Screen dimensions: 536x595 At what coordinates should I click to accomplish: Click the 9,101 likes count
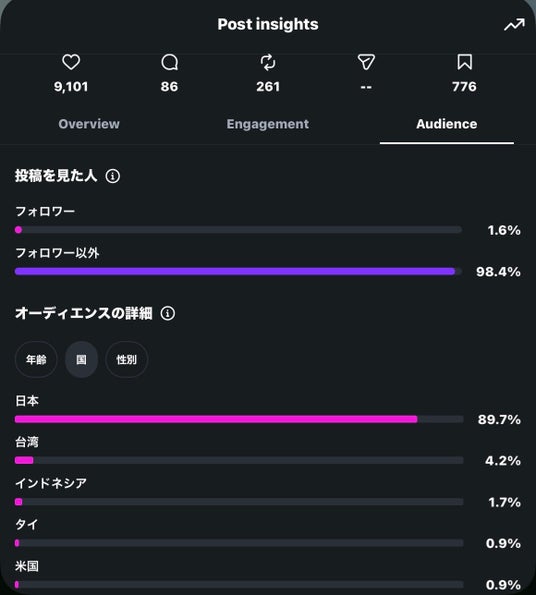click(71, 87)
